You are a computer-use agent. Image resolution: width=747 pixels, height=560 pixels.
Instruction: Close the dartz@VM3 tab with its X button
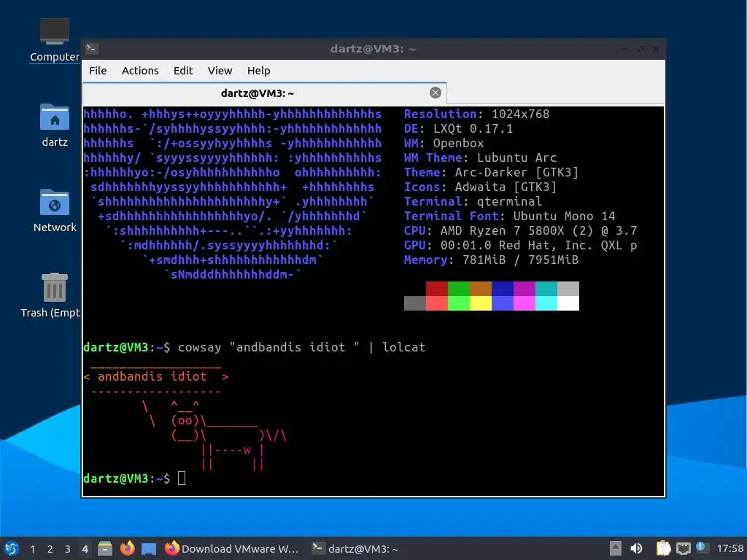click(435, 93)
